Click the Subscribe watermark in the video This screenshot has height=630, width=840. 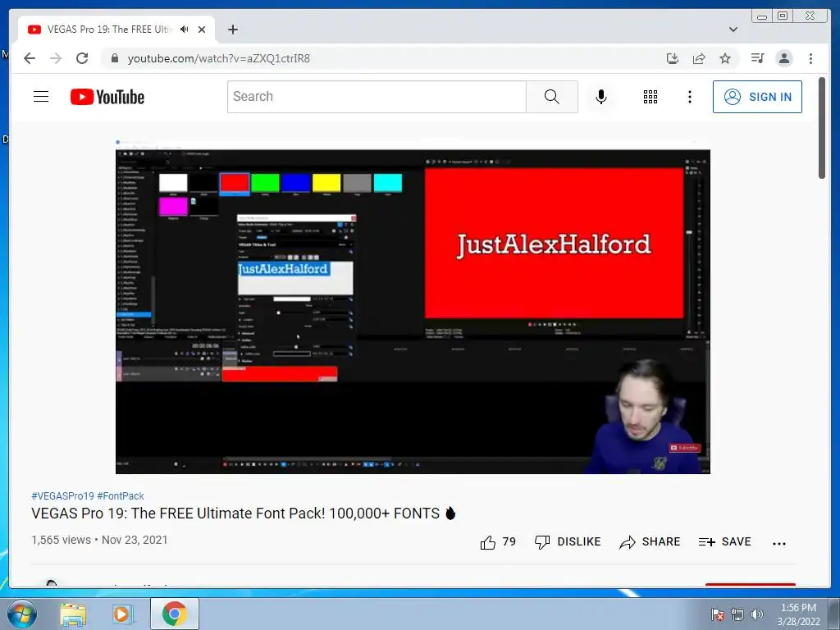685,447
